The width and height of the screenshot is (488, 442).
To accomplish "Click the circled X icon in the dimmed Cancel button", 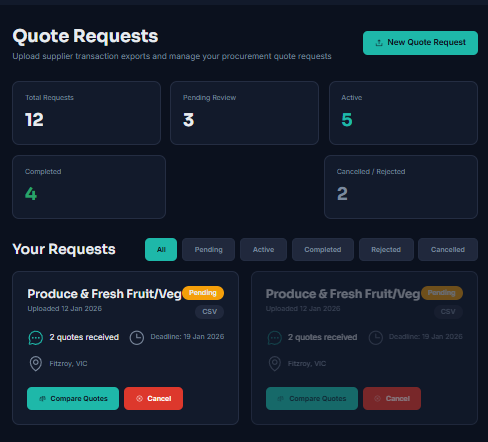I will (378, 399).
